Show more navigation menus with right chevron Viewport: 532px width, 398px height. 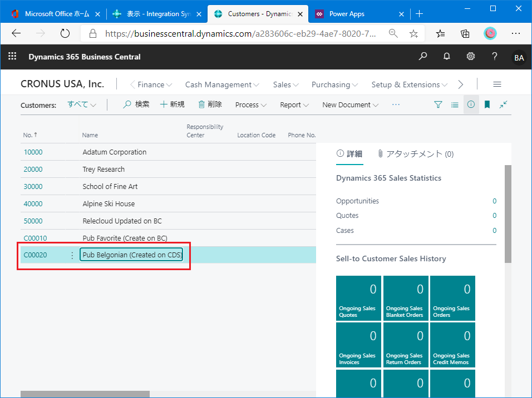[460, 84]
